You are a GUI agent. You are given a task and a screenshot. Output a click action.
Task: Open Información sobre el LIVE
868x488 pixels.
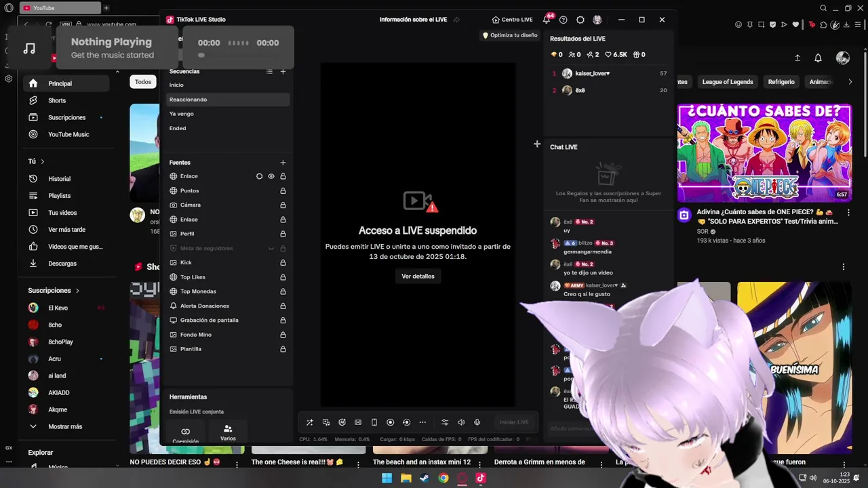(x=413, y=20)
